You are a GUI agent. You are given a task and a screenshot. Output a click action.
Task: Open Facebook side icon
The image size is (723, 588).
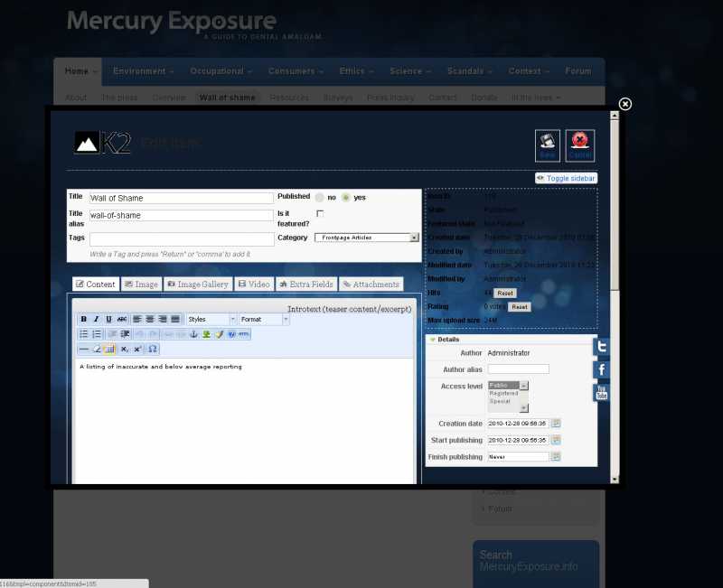tap(601, 369)
